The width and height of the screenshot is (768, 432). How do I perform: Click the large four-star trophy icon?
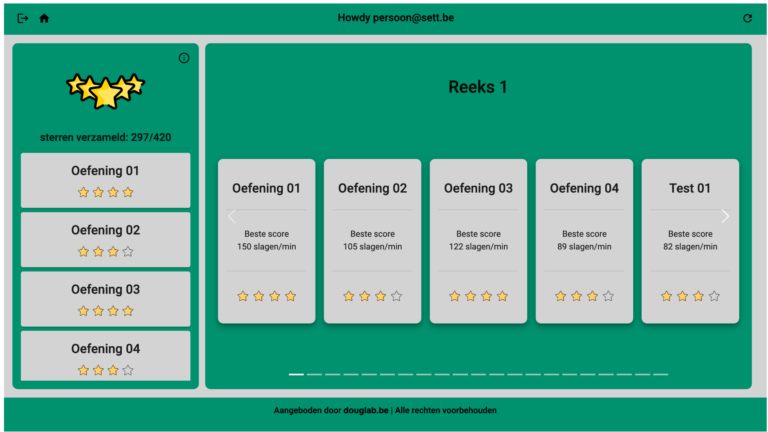point(105,91)
